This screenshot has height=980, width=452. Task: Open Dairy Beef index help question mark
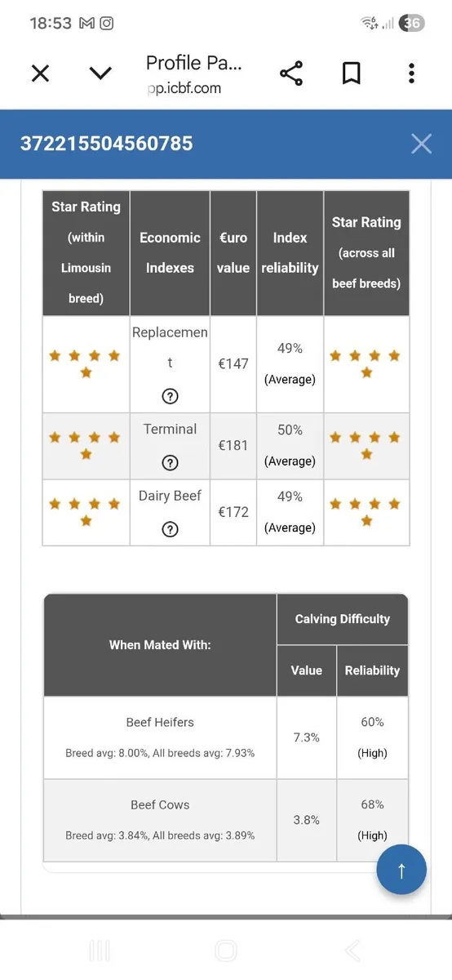click(170, 529)
